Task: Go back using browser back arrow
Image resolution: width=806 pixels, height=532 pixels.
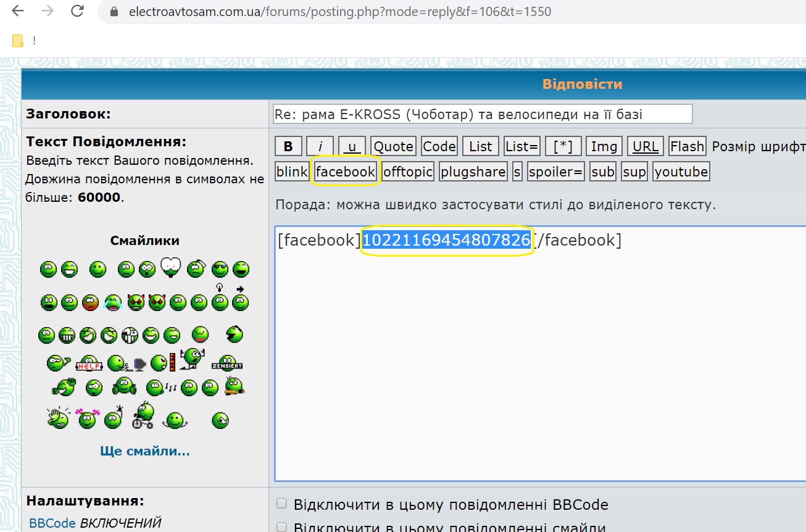Action: pos(19,11)
